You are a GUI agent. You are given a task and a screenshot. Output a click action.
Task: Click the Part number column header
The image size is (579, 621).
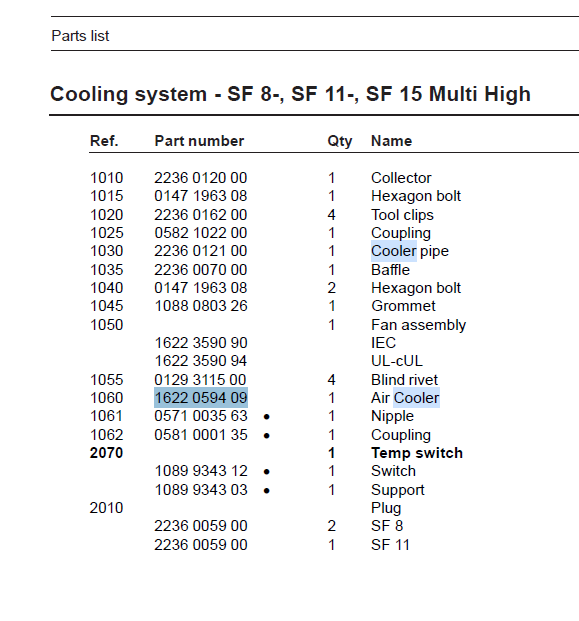[x=199, y=141]
